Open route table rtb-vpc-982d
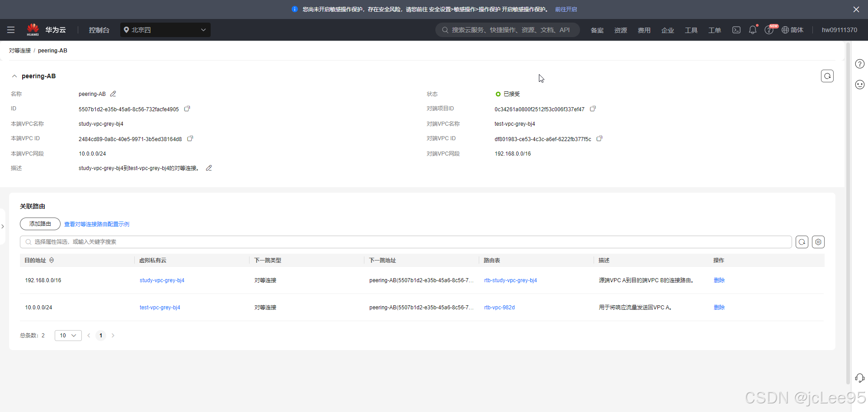Image resolution: width=868 pixels, height=412 pixels. click(x=500, y=308)
